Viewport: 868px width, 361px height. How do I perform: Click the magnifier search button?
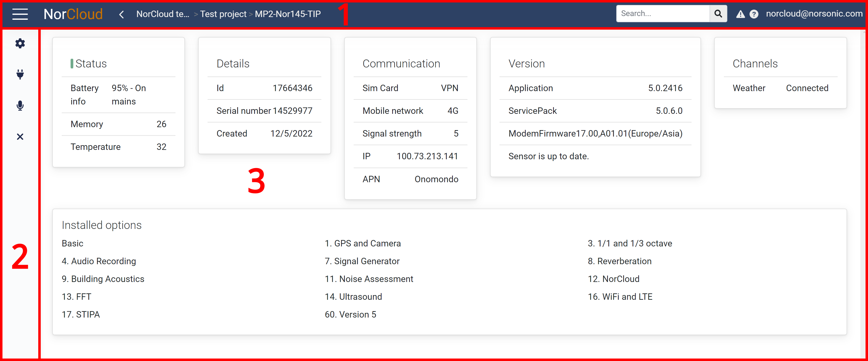tap(718, 14)
